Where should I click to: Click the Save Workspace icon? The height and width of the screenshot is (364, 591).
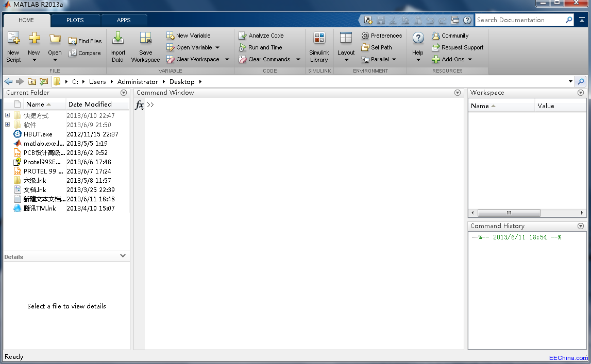pos(145,46)
